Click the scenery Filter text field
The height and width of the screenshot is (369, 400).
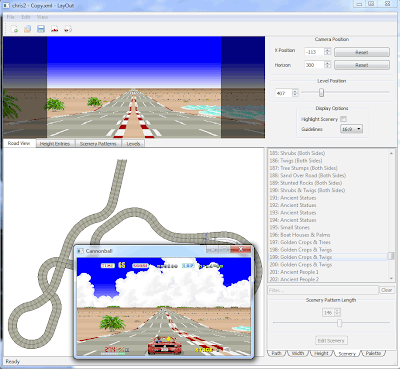(x=323, y=290)
